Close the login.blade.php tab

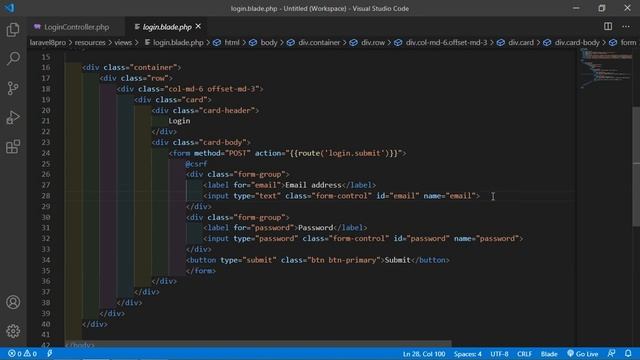point(198,27)
